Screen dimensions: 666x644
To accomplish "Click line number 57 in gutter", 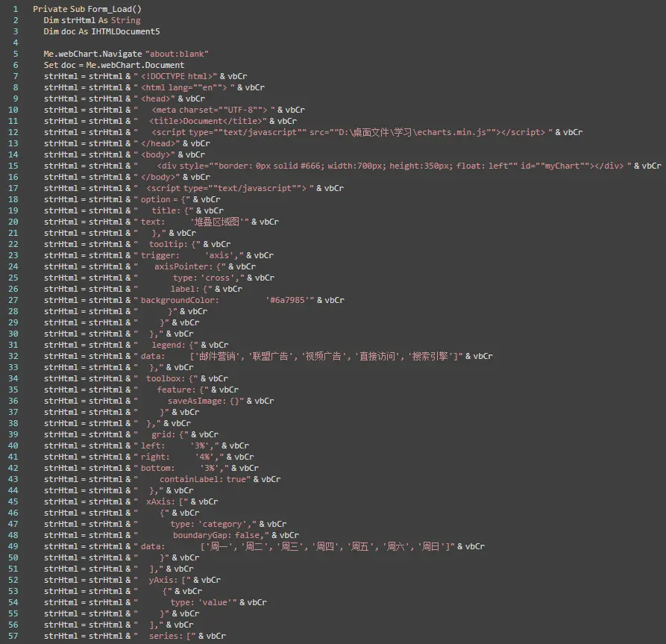I will (13, 636).
